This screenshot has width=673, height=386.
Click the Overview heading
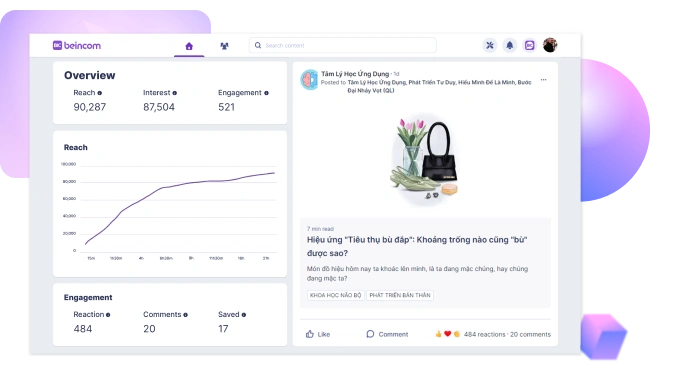[90, 76]
